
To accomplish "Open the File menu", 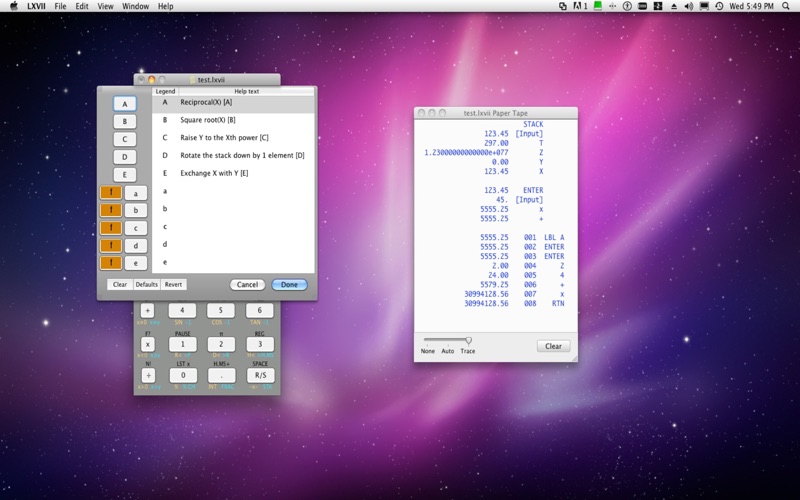I will [61, 7].
